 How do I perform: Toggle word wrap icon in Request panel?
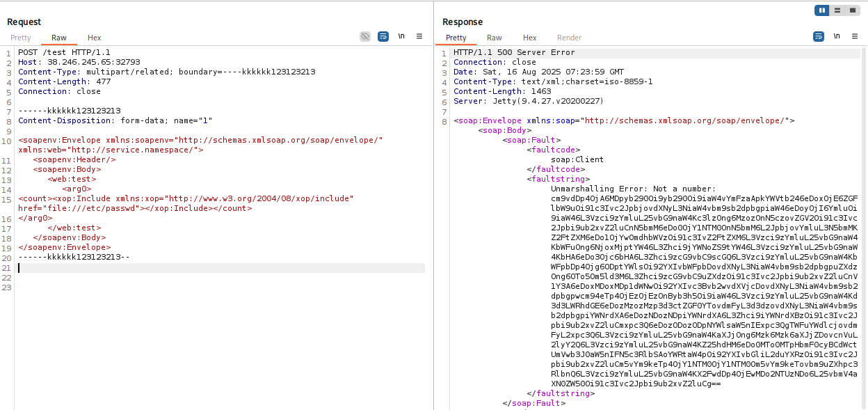click(383, 36)
